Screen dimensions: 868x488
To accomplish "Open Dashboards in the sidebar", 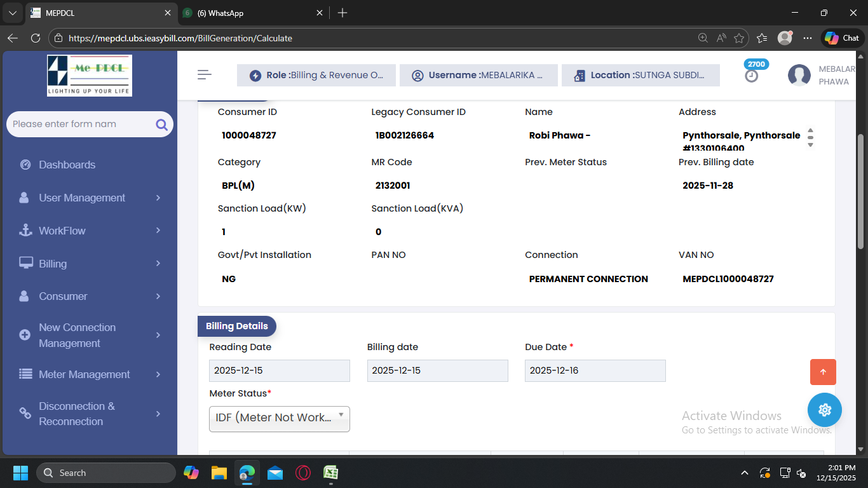I will tap(67, 165).
